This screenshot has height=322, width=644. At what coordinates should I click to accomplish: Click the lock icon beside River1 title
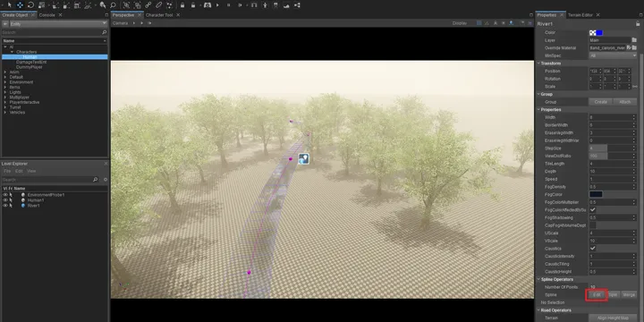pyautogui.click(x=638, y=24)
